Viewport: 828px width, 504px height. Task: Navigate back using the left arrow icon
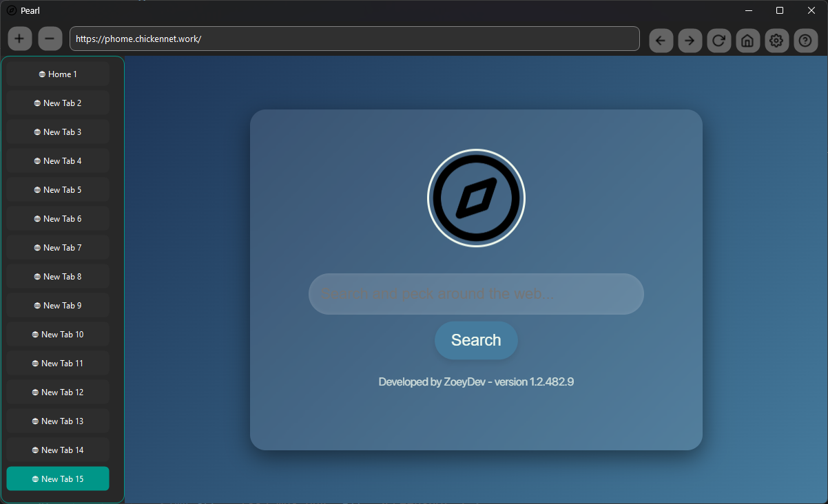661,41
